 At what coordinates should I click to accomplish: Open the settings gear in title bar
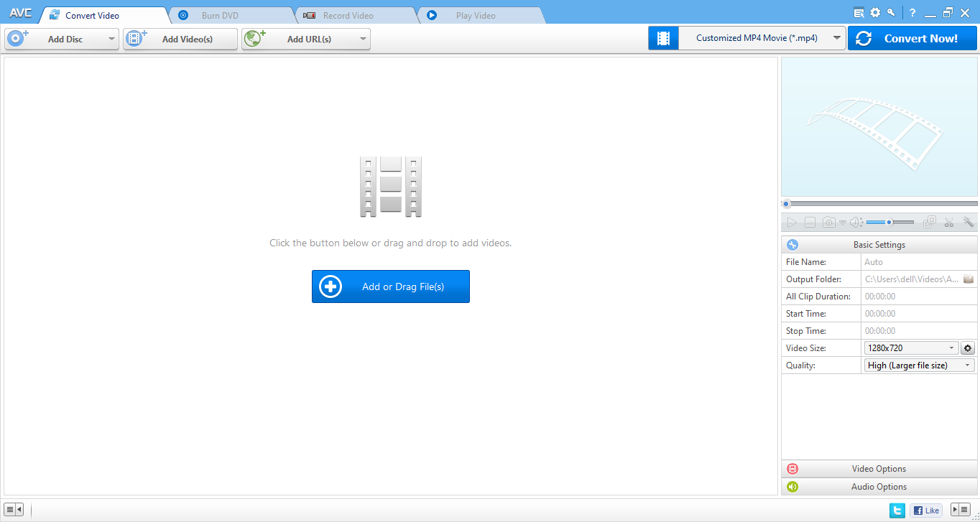tap(875, 12)
